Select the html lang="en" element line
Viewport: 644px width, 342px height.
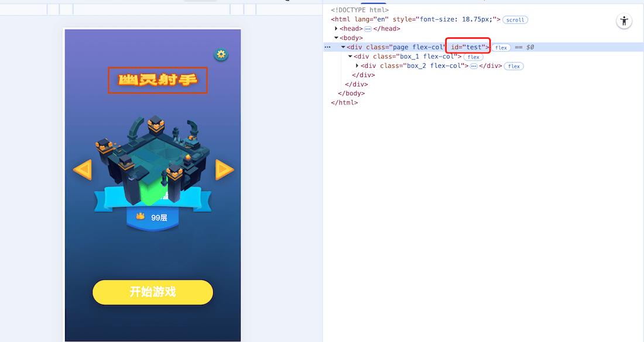pyautogui.click(x=416, y=19)
